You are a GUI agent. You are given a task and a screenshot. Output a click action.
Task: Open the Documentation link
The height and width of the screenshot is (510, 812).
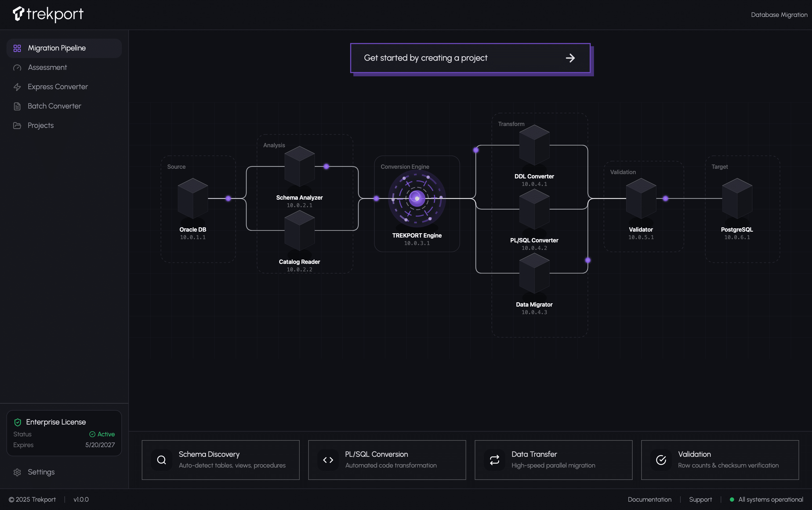pos(650,500)
